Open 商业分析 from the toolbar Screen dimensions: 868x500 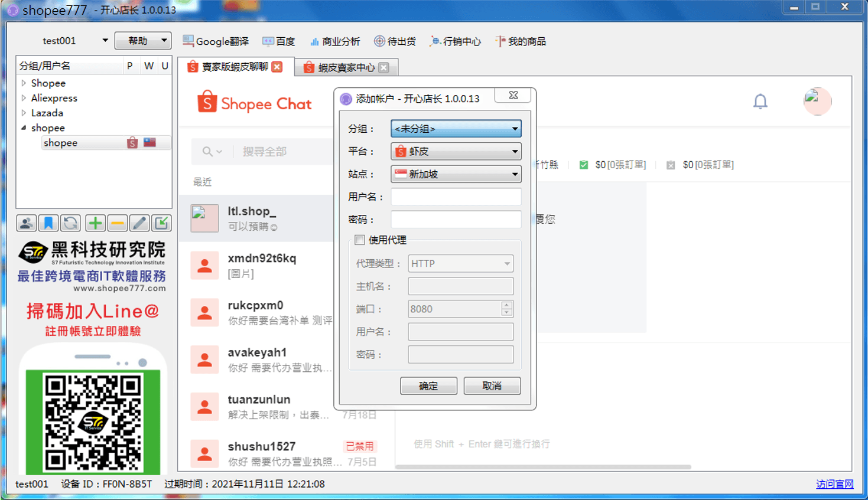[334, 41]
